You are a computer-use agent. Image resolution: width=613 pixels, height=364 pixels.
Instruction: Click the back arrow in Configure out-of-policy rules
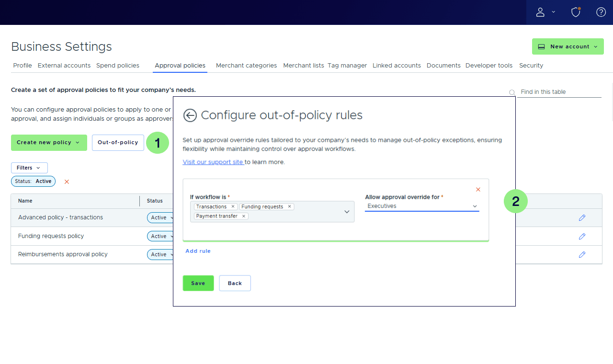pos(190,115)
